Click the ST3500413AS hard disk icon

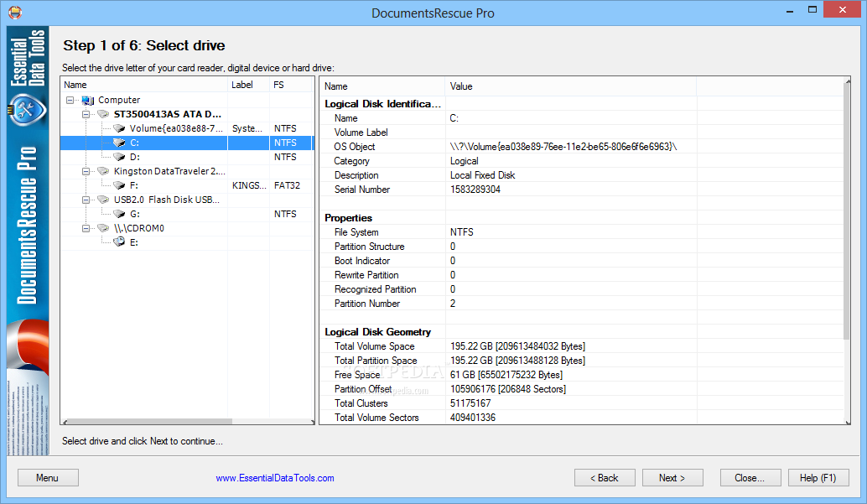pos(103,115)
